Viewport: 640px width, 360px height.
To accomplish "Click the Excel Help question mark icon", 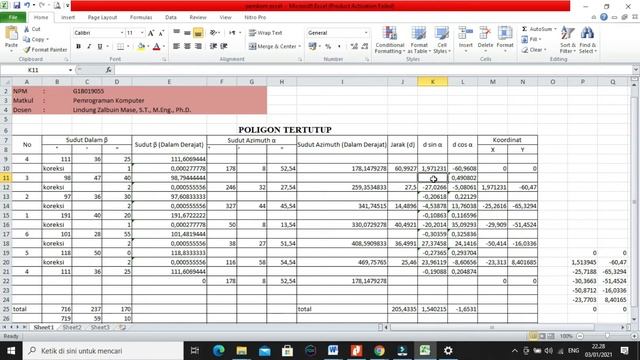I will click(604, 17).
